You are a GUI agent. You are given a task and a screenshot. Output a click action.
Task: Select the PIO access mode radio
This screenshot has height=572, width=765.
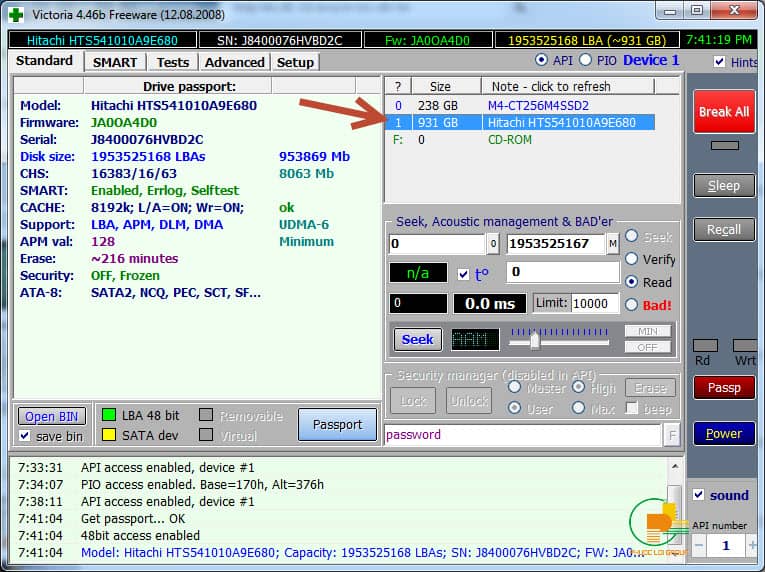click(x=585, y=61)
